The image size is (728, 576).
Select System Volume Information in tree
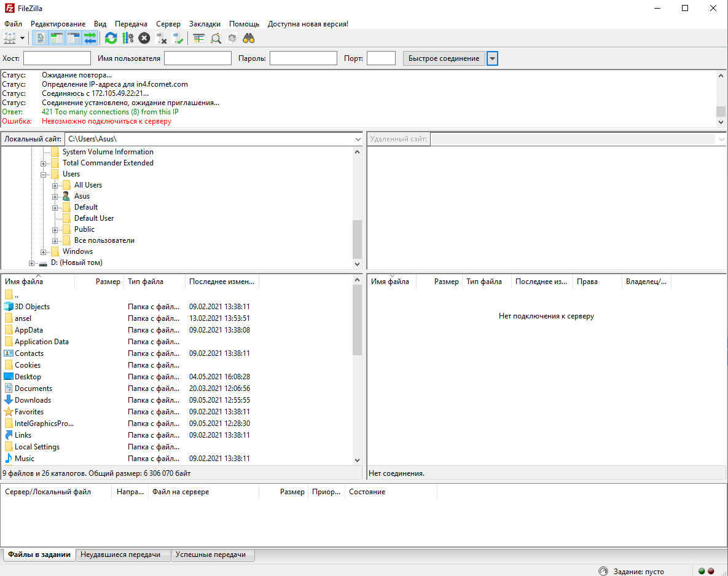(x=108, y=152)
